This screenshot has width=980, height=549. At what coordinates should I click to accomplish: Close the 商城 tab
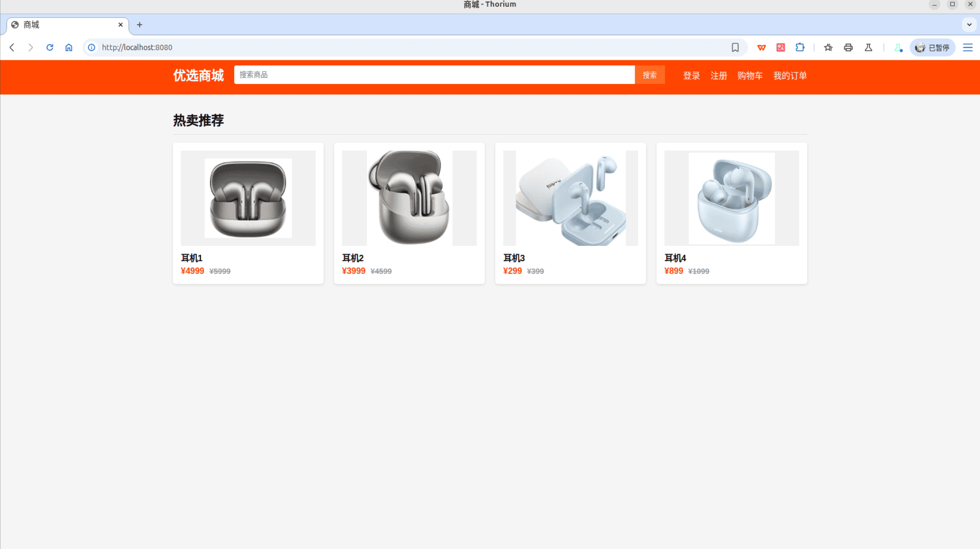click(120, 25)
